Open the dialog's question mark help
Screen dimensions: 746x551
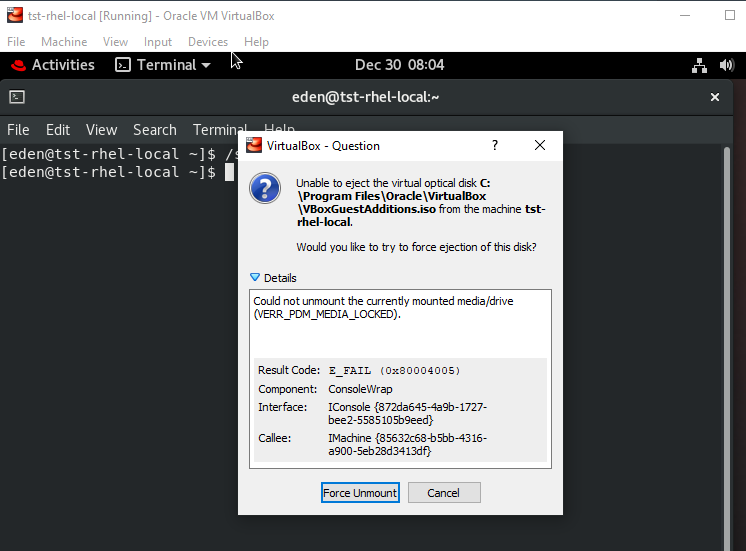coord(495,145)
